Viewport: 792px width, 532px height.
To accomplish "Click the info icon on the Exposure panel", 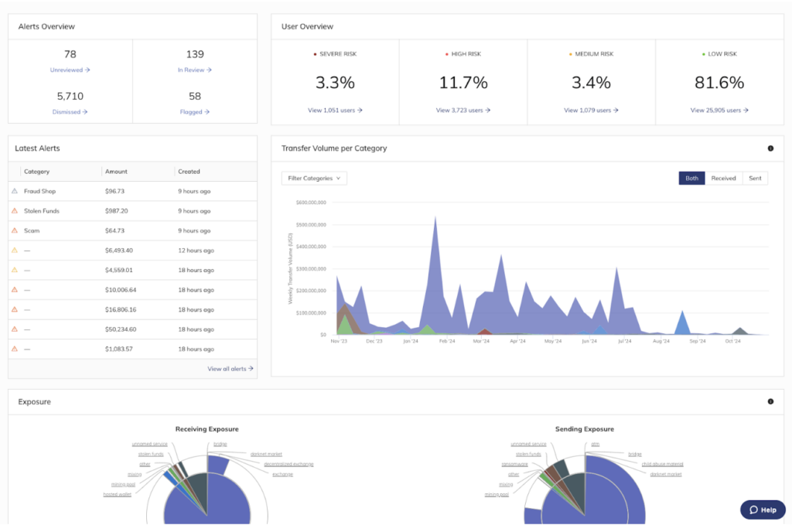I will pyautogui.click(x=770, y=401).
